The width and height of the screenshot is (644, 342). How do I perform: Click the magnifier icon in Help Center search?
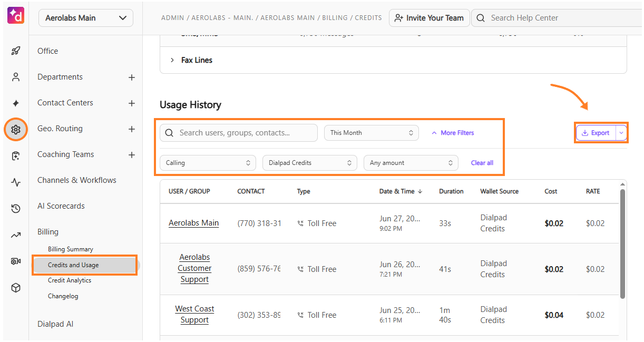point(481,18)
